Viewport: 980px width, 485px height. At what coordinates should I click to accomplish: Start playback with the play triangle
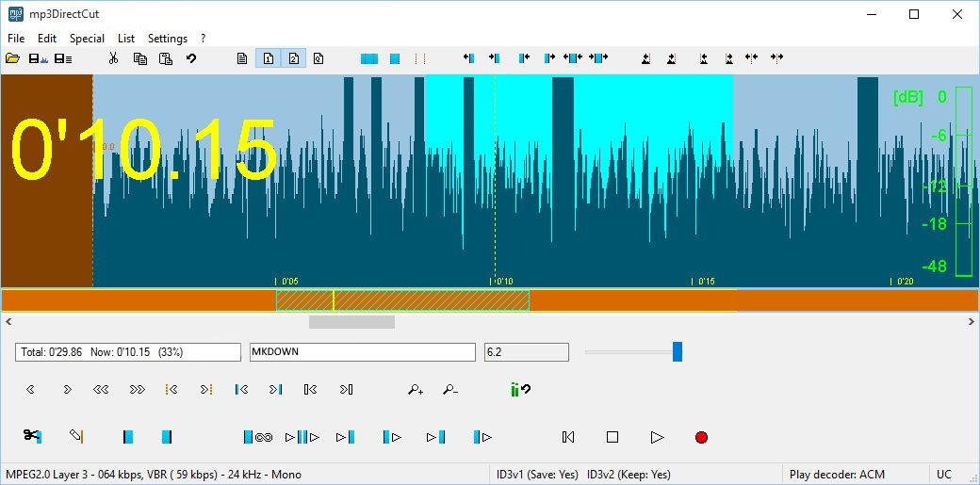tap(657, 437)
